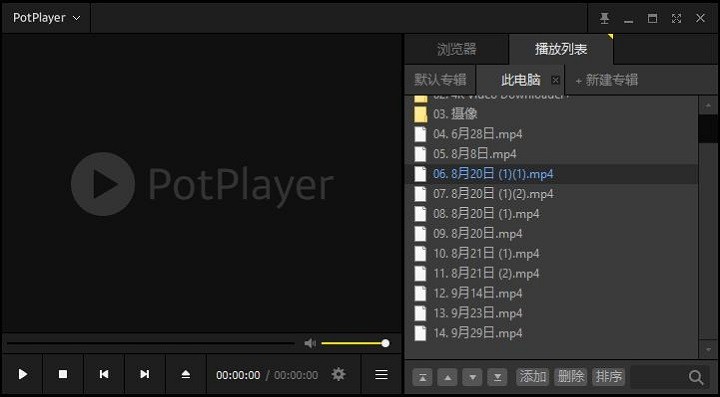The image size is (720, 397).
Task: Click the file icon beside 14. 9月29日.mp4
Action: (x=420, y=333)
